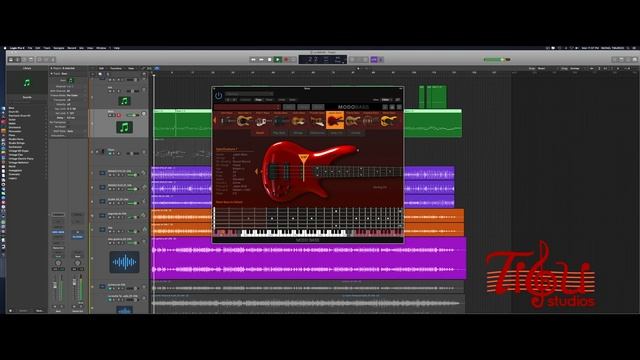Click white keys on MODO BASS keyboard
Screen dimensions: 640x360
294,233
